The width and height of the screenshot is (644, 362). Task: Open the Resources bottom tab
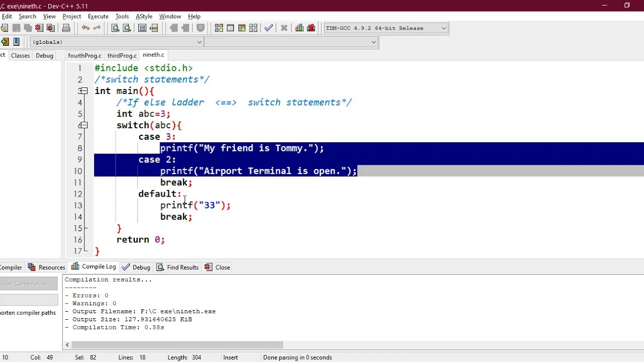coord(47,267)
